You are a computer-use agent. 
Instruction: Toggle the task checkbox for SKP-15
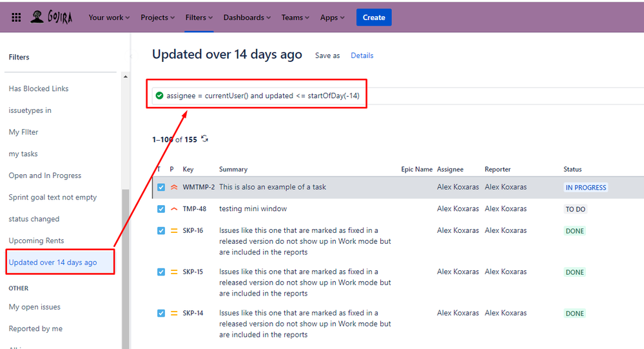[161, 272]
